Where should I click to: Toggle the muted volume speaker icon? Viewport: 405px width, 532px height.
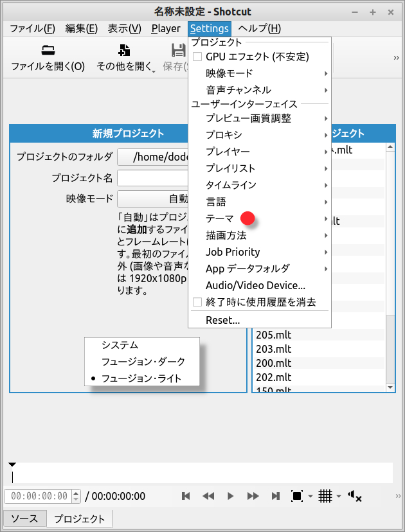(x=354, y=496)
